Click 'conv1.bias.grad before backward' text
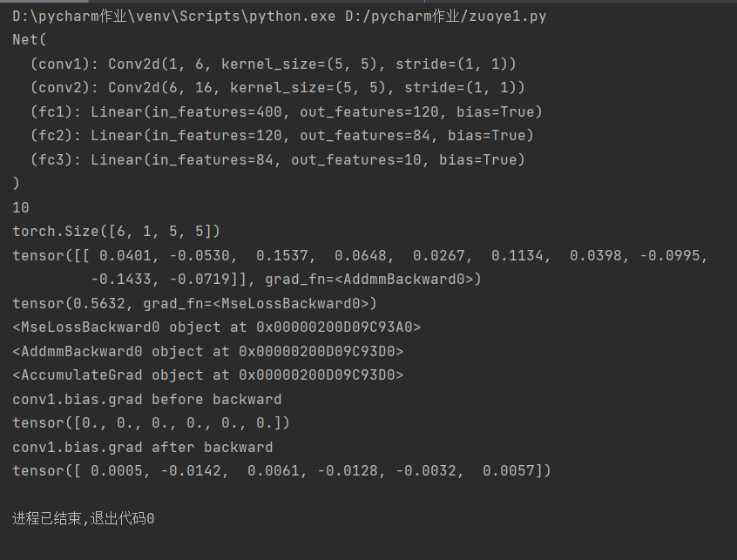Image resolution: width=737 pixels, height=560 pixels. tap(147, 400)
